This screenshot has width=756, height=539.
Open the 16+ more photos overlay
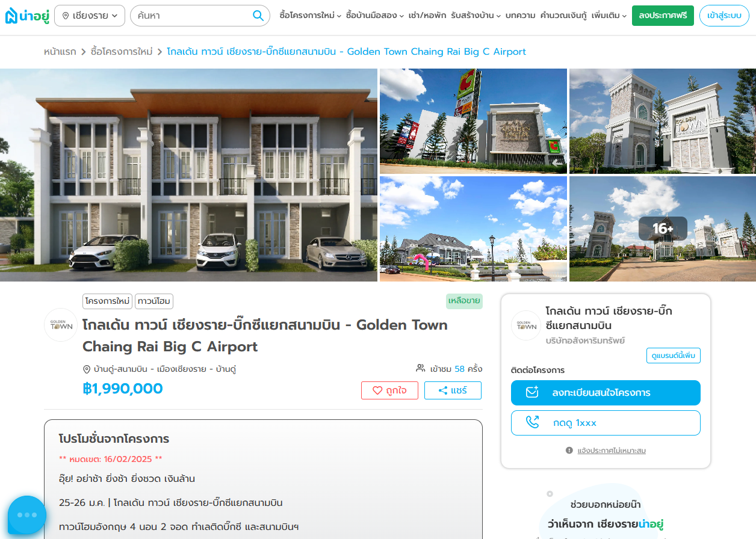pyautogui.click(x=663, y=229)
